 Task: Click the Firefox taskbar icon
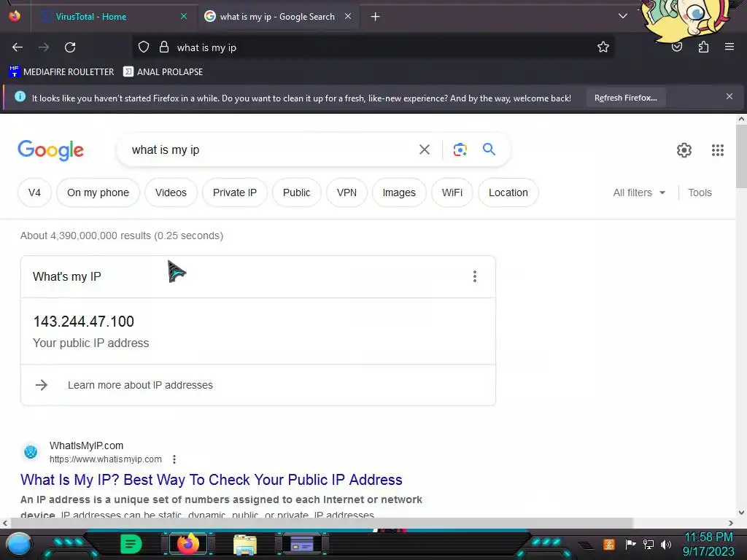(187, 544)
